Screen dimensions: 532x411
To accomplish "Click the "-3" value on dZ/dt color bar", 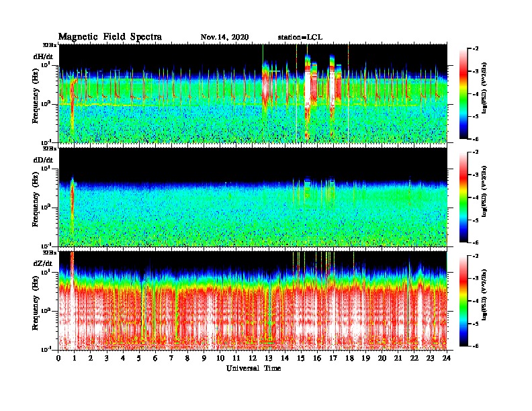I will pos(476,278).
